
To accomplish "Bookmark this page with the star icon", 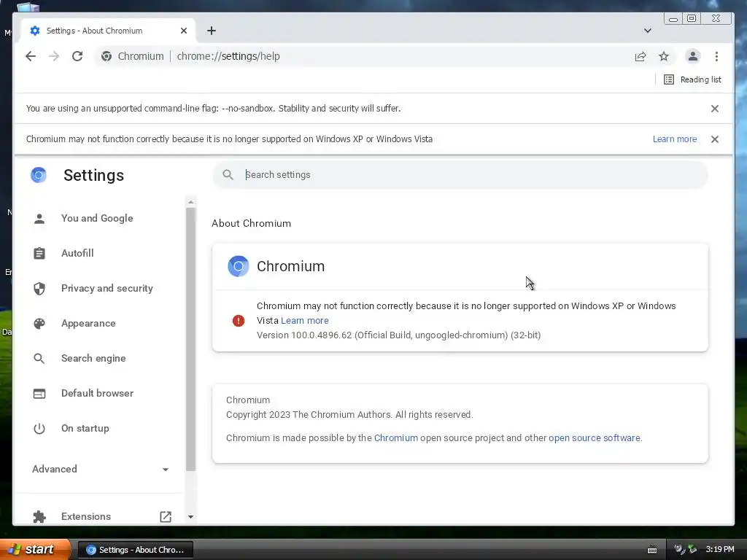I will (664, 56).
